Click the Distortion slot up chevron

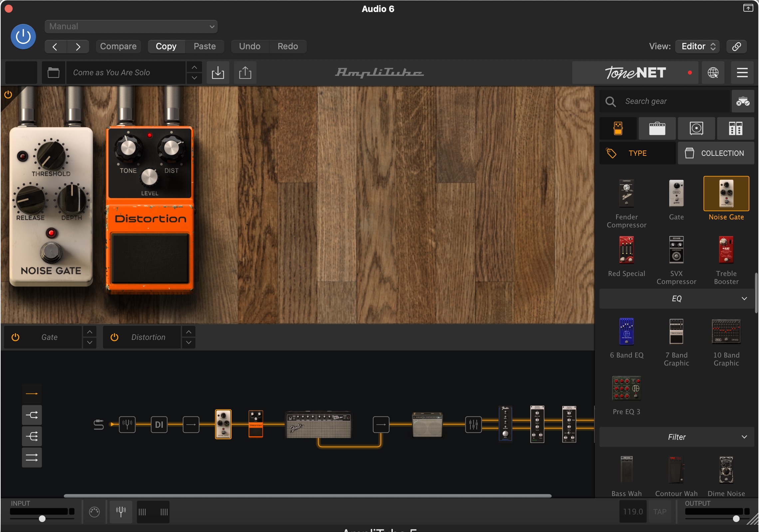188,332
